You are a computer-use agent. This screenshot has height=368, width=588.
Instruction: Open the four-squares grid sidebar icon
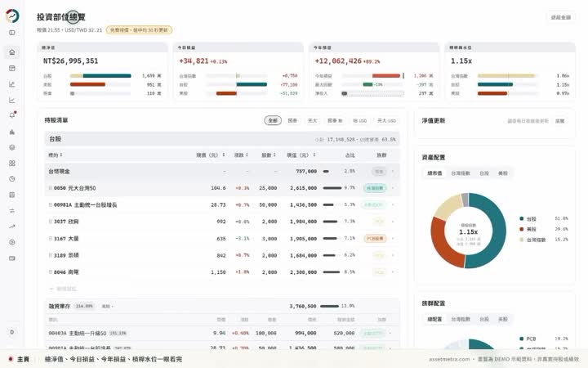(x=12, y=164)
